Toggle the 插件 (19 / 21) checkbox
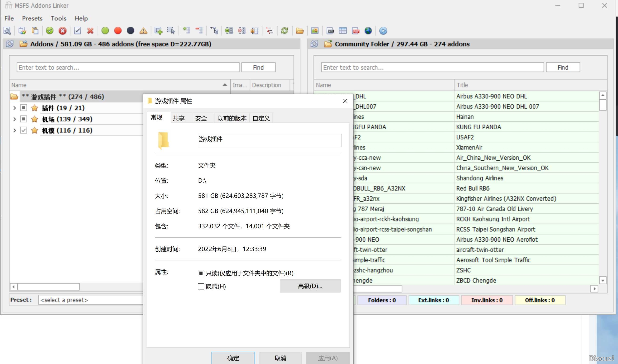 24,108
